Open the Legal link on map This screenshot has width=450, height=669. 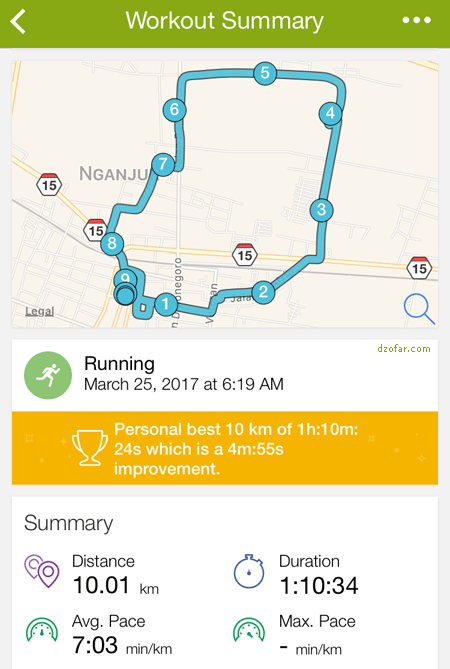39,311
